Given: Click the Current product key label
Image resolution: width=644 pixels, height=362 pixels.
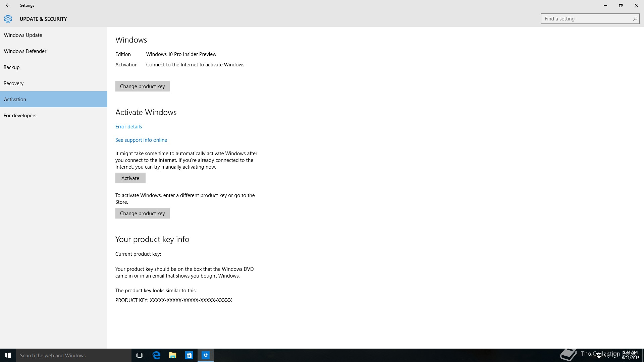Looking at the screenshot, I should tap(138, 254).
